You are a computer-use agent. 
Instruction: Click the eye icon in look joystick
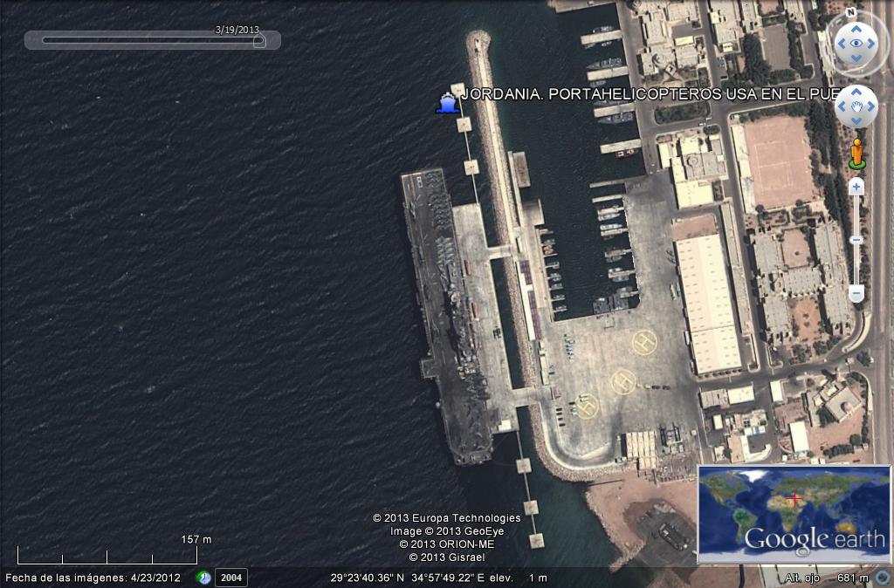856,43
